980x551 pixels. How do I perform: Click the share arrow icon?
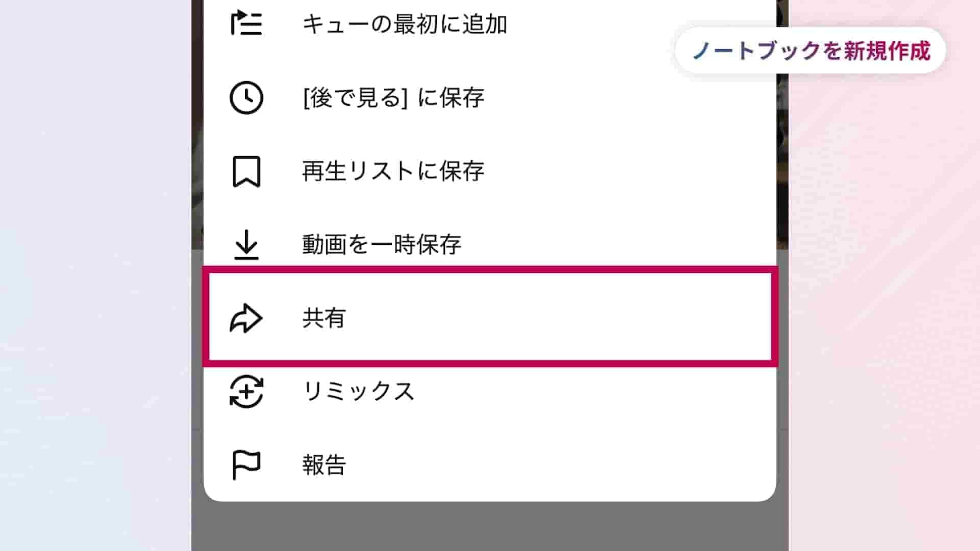[246, 318]
